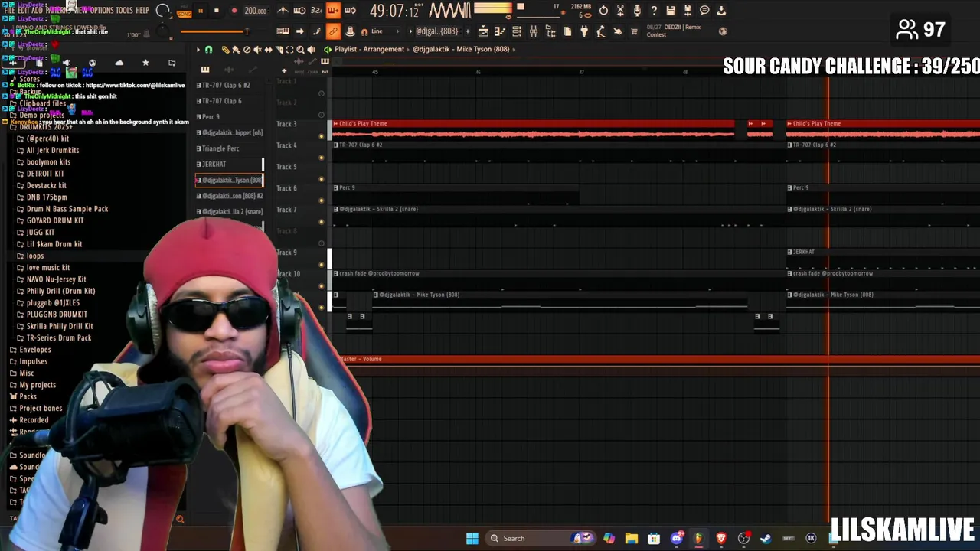Open the plugin picker plug icon
980x551 pixels.
[x=584, y=31]
